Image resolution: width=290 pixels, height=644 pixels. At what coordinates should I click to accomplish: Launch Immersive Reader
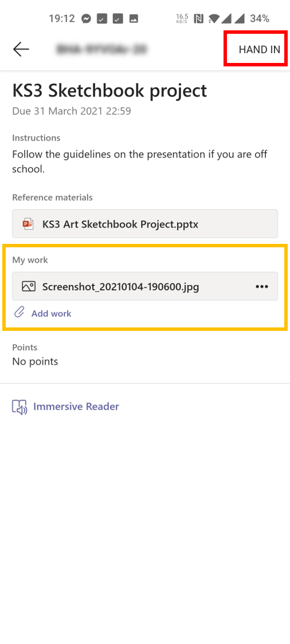click(76, 406)
